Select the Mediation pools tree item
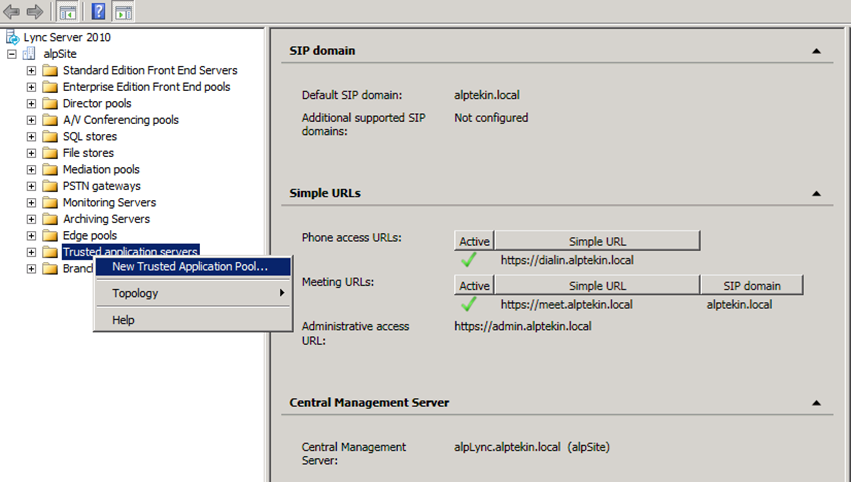Viewport: 851px width, 482px height. coord(101,170)
